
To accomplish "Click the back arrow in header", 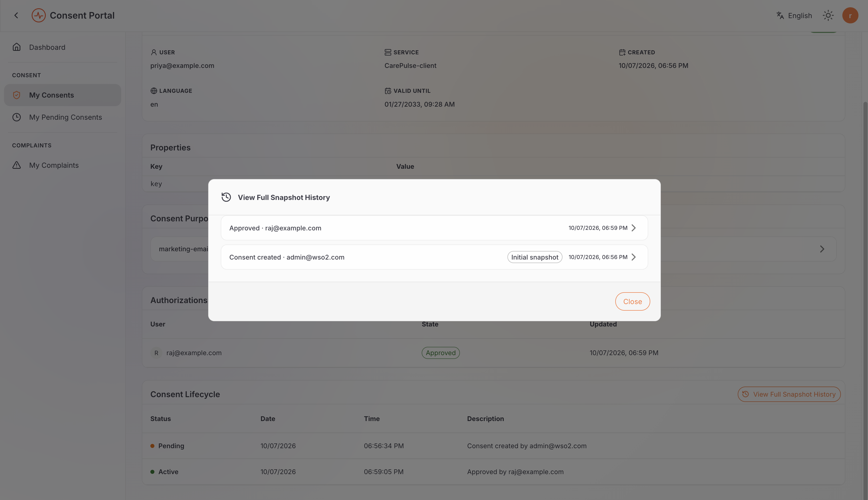I will [x=16, y=15].
